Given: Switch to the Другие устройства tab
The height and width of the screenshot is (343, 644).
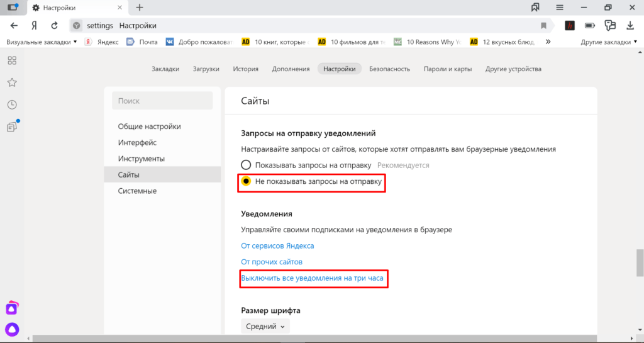Looking at the screenshot, I should [x=513, y=69].
